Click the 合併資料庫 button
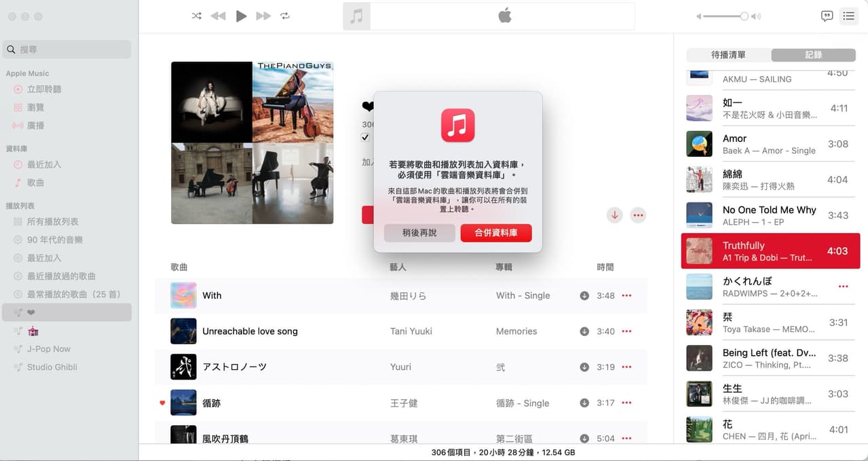The height and width of the screenshot is (461, 868). pyautogui.click(x=496, y=233)
